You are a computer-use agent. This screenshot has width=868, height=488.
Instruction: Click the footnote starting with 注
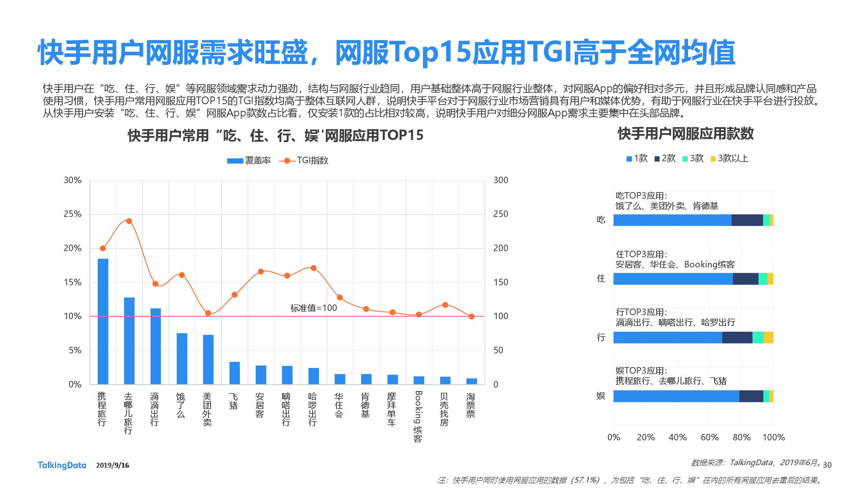[x=631, y=480]
